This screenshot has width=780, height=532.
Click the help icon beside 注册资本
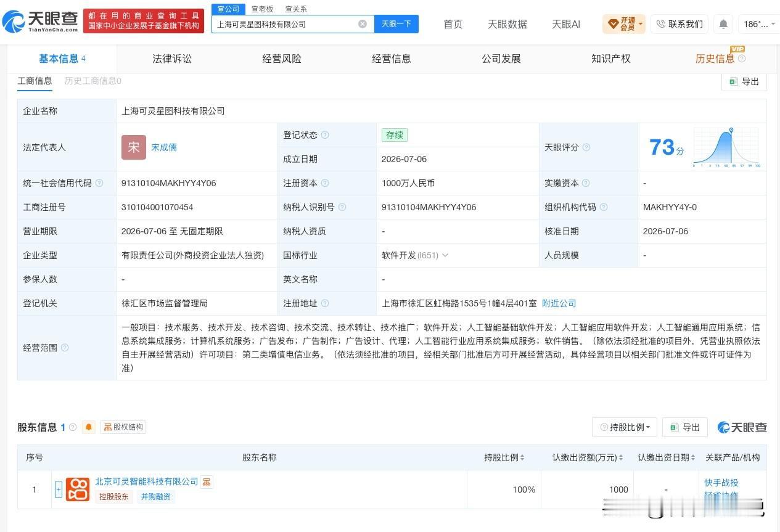pyautogui.click(x=325, y=183)
